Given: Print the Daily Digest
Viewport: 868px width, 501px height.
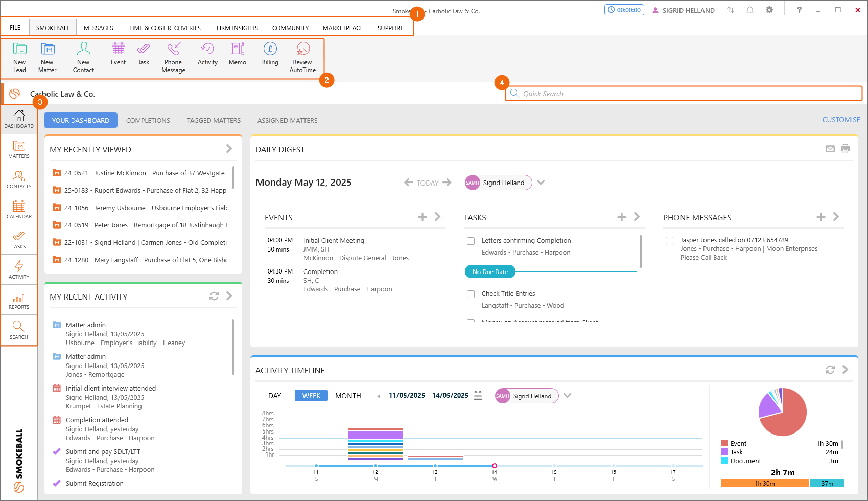Looking at the screenshot, I should tap(846, 149).
